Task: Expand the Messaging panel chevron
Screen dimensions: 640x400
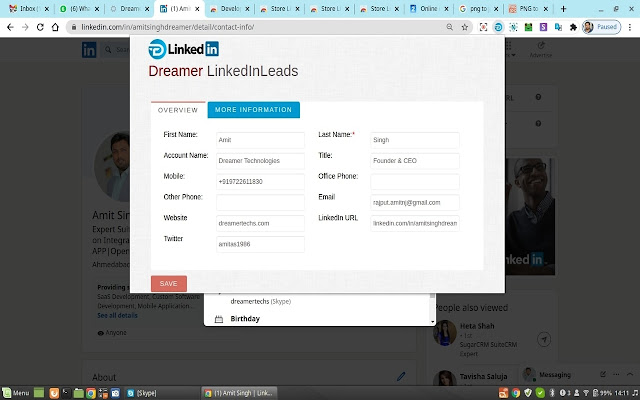Action: click(x=630, y=374)
